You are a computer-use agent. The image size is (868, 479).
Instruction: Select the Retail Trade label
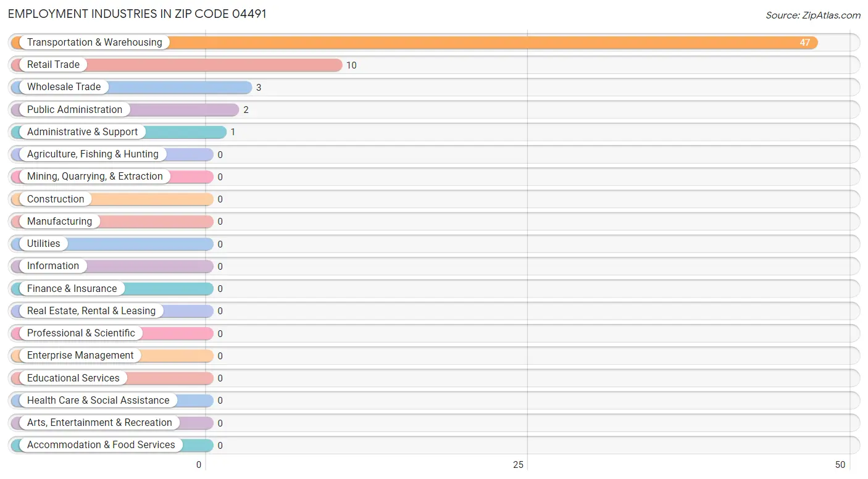coord(53,65)
